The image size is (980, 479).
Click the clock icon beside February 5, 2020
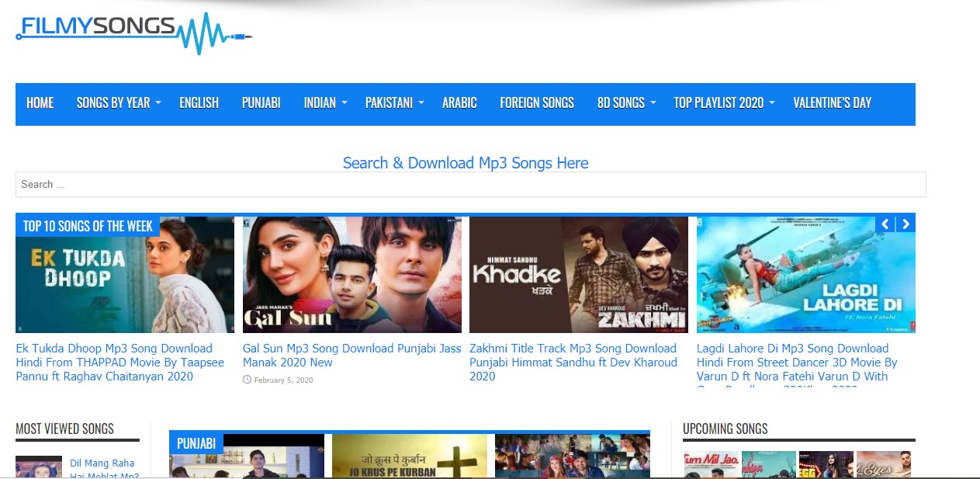pos(247,380)
